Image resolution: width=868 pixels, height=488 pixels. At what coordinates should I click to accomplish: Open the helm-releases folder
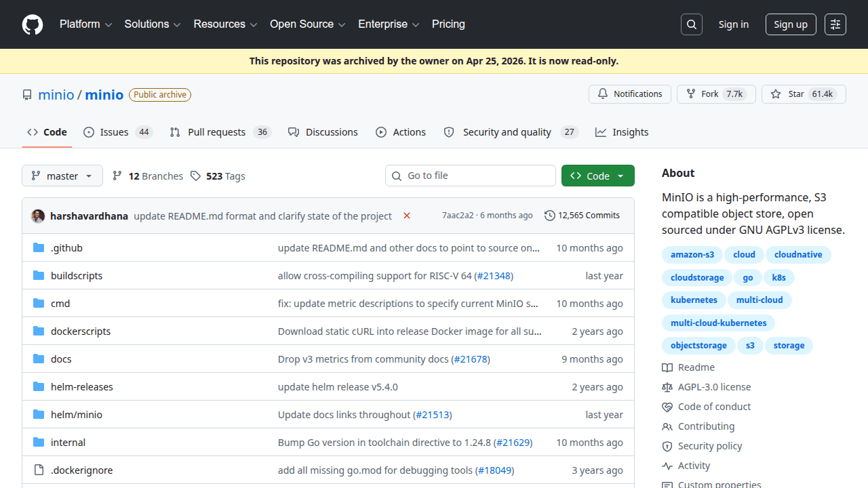point(82,387)
